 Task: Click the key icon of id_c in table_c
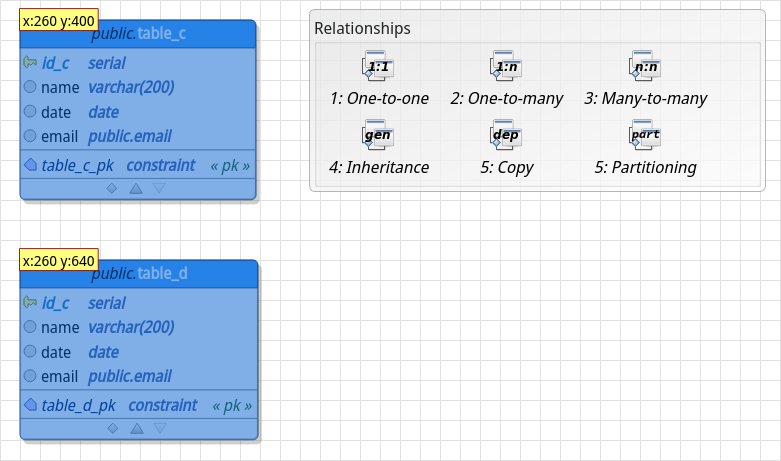pos(30,63)
